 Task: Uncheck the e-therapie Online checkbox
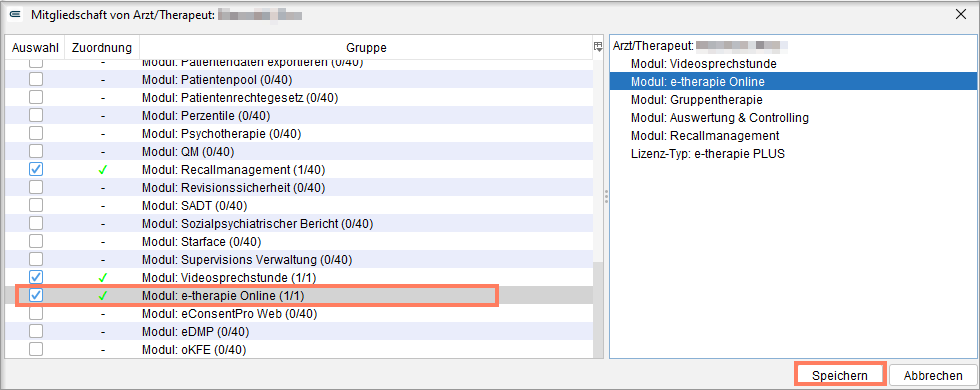pos(36,295)
